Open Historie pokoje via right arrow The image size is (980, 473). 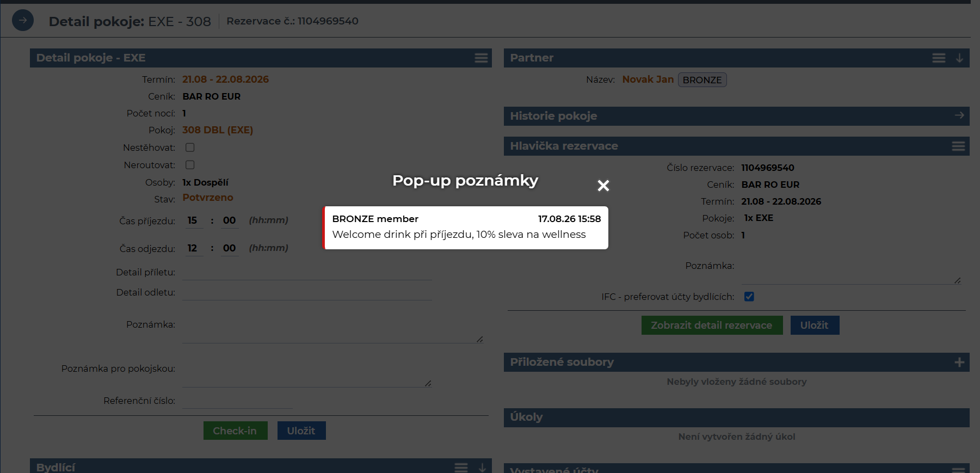(x=959, y=115)
